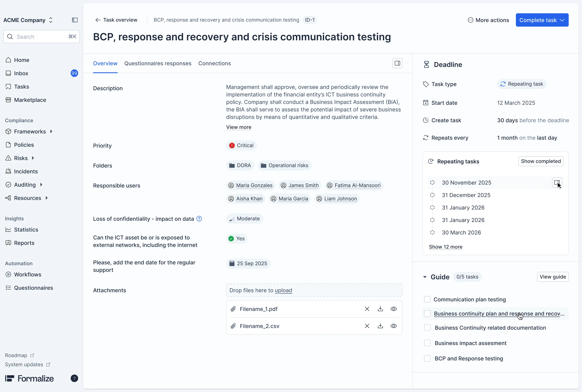Collapse the left sidebar panel icon

(x=75, y=20)
